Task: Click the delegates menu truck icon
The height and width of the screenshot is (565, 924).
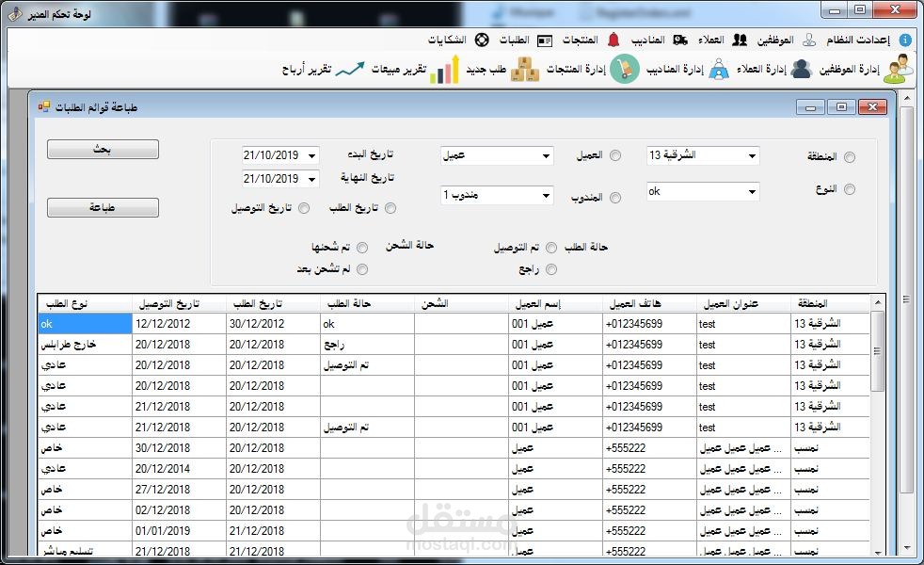Action: (x=680, y=40)
